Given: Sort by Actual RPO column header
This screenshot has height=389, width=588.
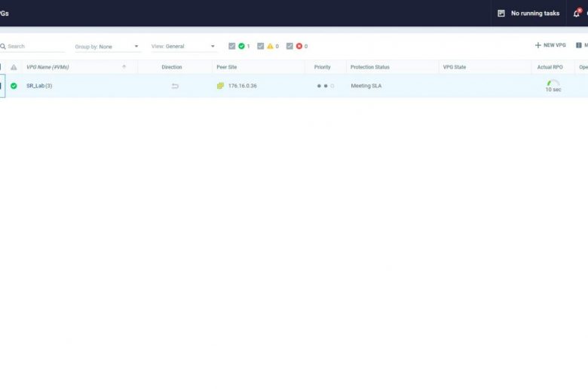Looking at the screenshot, I should [550, 67].
